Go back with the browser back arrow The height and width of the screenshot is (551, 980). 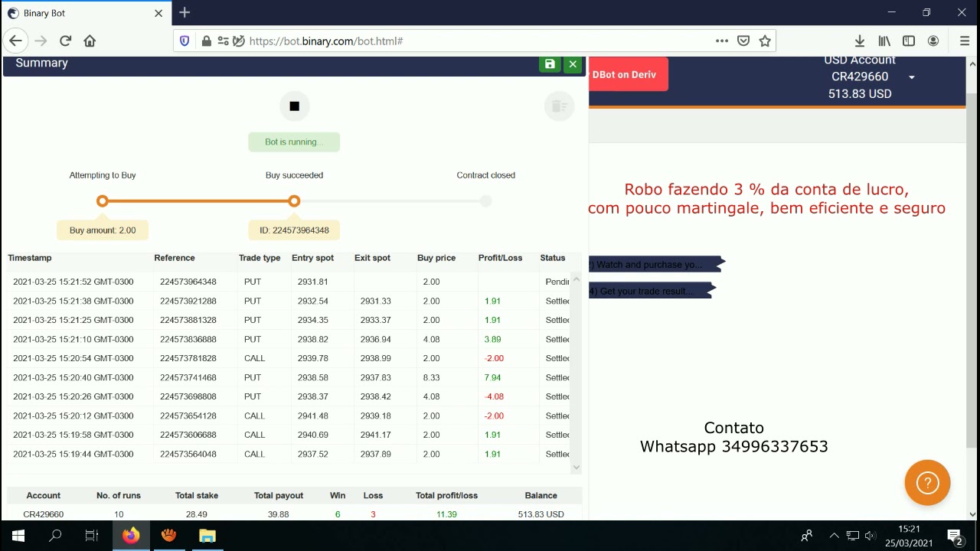(15, 41)
